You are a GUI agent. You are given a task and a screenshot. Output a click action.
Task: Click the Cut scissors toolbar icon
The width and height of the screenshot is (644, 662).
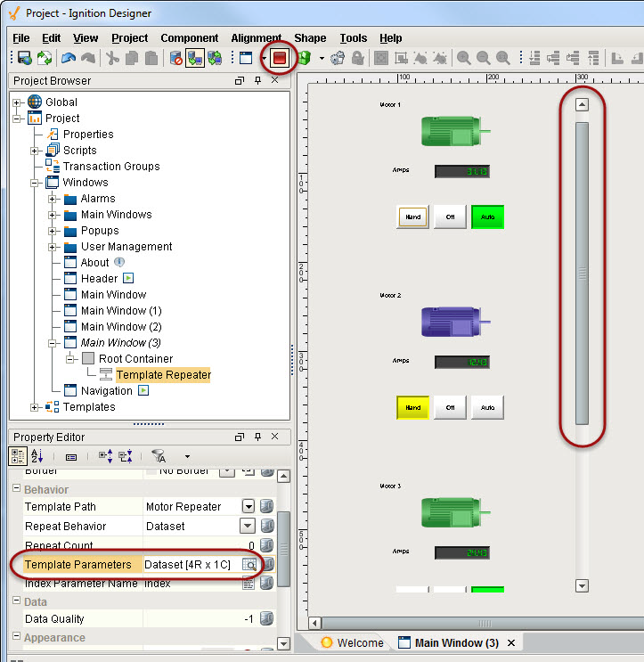pos(111,58)
